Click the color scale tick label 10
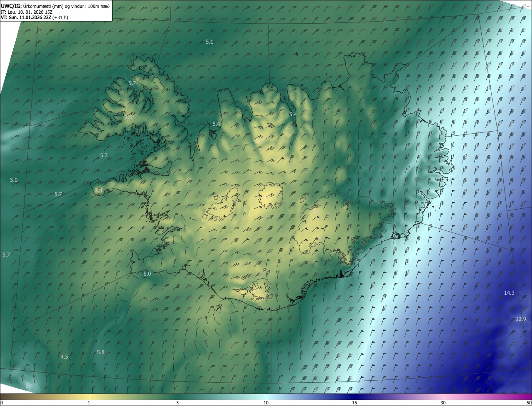The image size is (532, 406). point(266,403)
